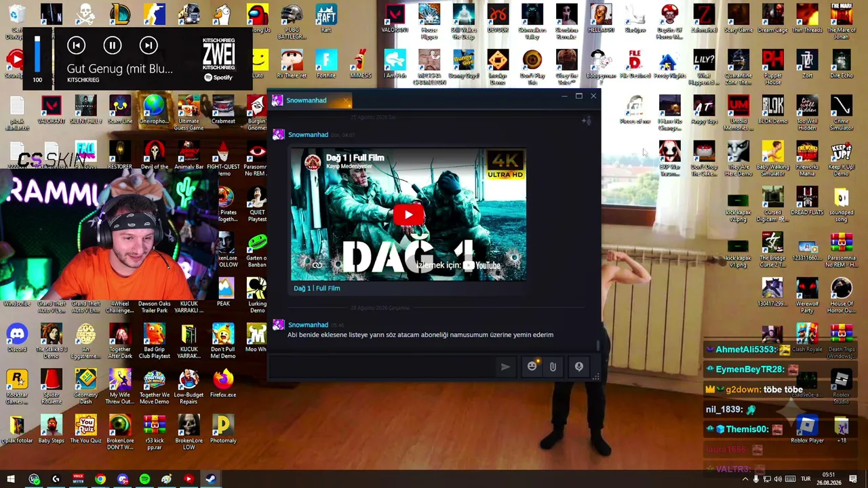Open Google Chrome from the taskbar

[x=100, y=479]
